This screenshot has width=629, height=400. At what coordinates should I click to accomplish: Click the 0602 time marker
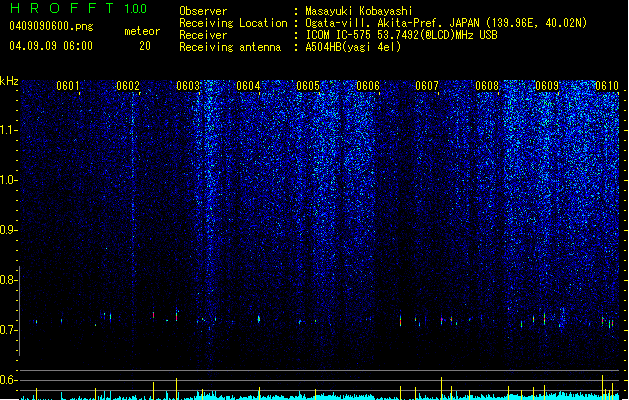pyautogui.click(x=128, y=86)
